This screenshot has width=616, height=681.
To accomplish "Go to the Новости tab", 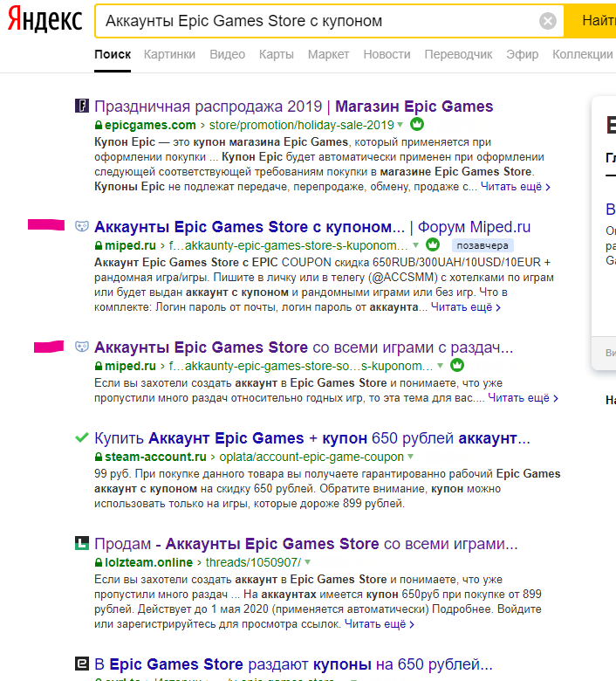I will click(x=387, y=54).
